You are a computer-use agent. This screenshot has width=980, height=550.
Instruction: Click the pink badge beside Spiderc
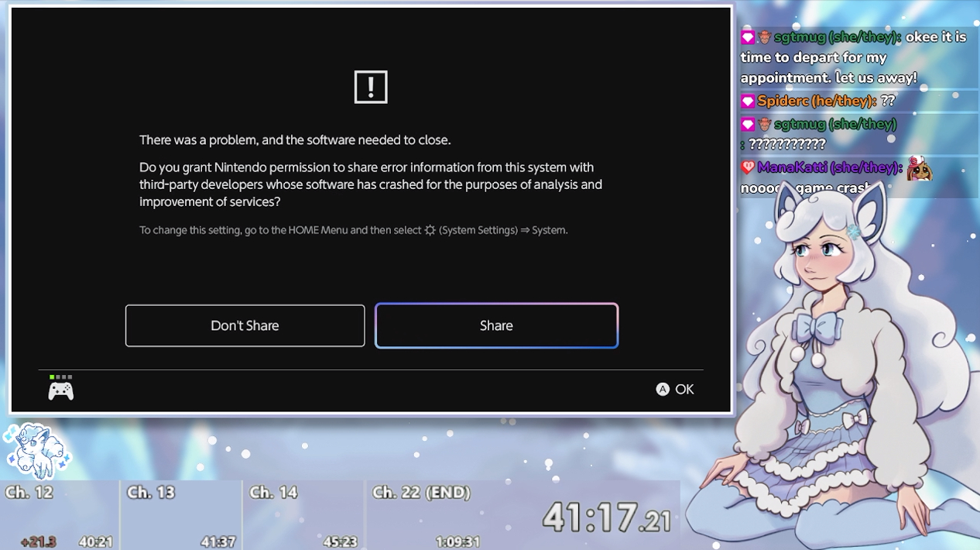click(748, 101)
